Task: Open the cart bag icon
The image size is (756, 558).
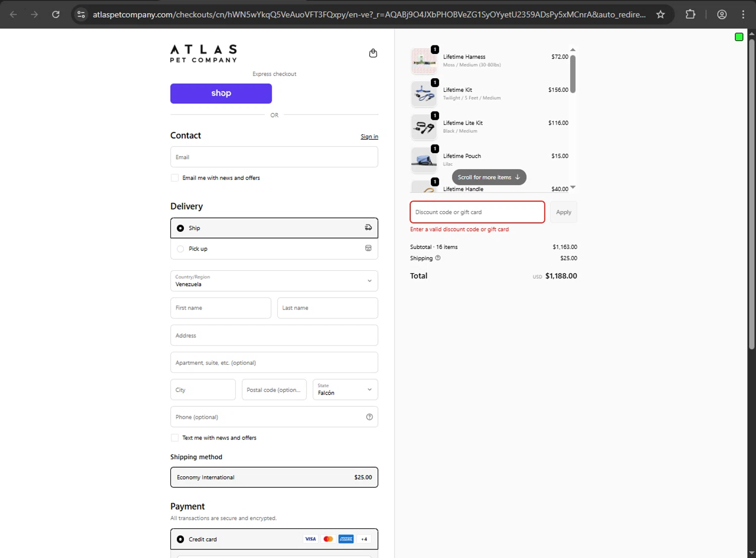Action: tap(373, 53)
